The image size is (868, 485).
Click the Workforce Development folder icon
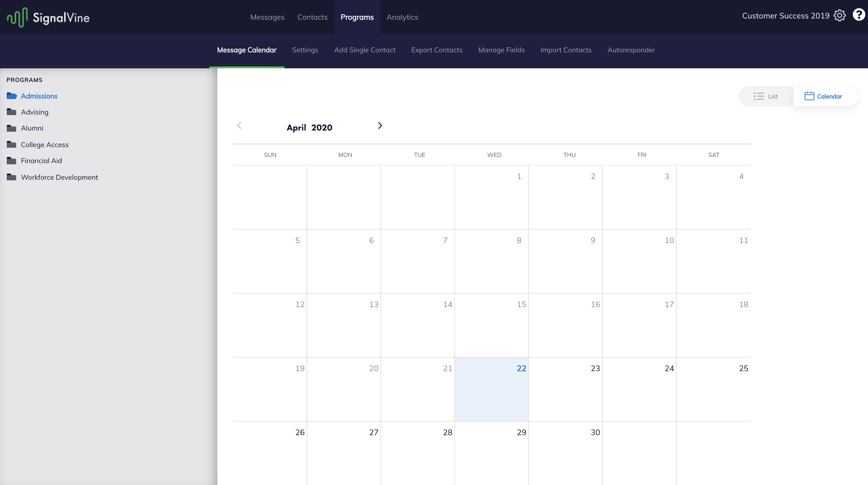11,177
